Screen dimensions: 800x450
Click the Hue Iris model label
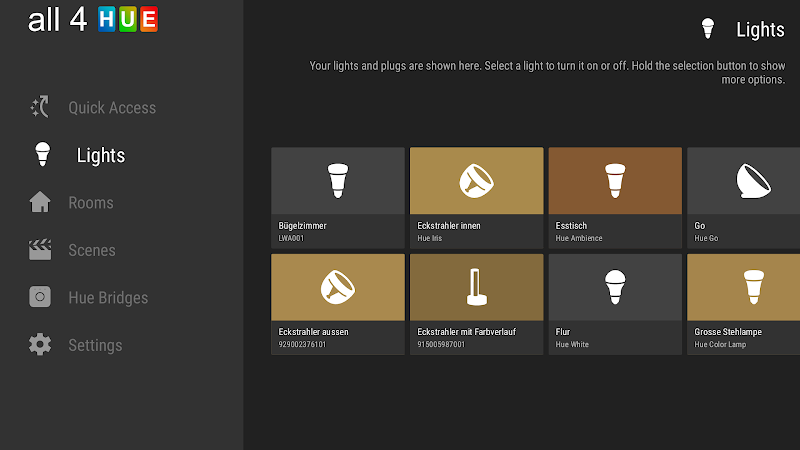pyautogui.click(x=430, y=238)
